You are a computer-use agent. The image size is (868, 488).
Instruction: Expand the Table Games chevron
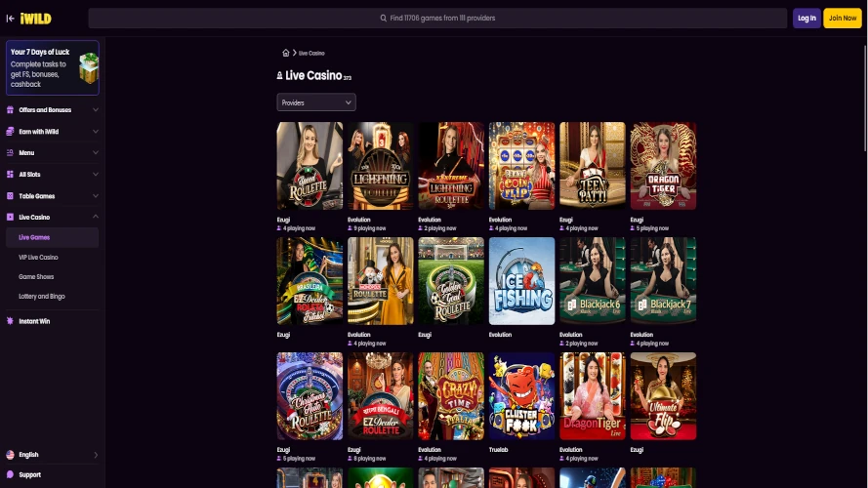[96, 196]
